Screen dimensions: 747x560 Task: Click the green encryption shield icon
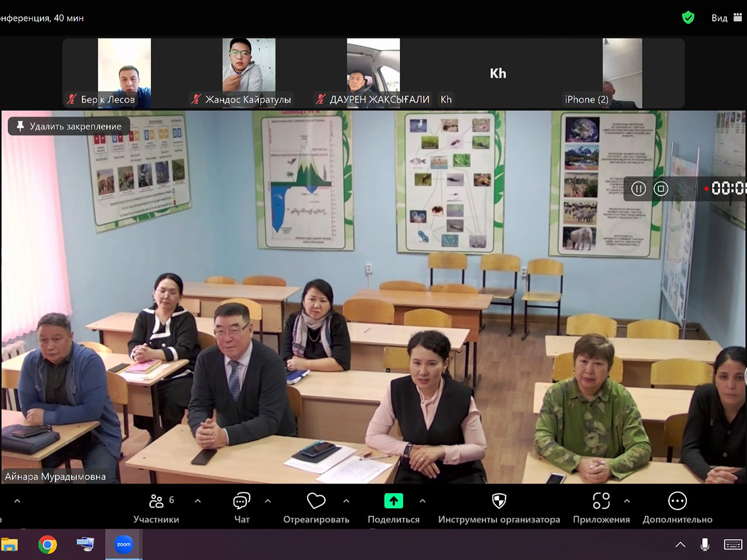pyautogui.click(x=688, y=17)
